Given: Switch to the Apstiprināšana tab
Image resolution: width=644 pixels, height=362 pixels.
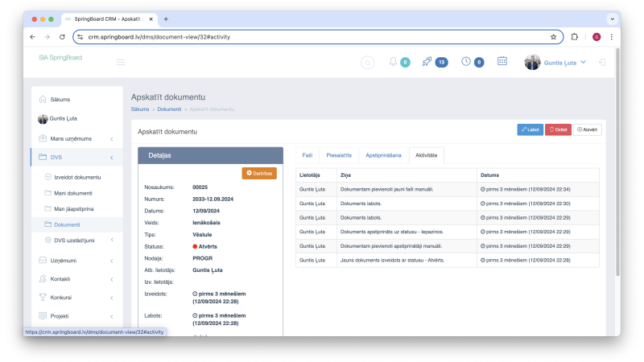Looking at the screenshot, I should pyautogui.click(x=383, y=155).
